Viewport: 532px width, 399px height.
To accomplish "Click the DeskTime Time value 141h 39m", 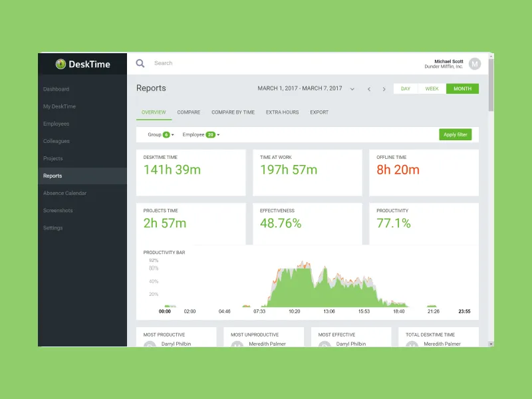I will (172, 170).
